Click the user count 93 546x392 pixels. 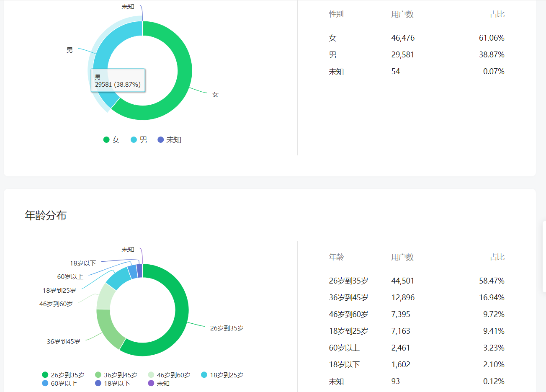coord(396,382)
